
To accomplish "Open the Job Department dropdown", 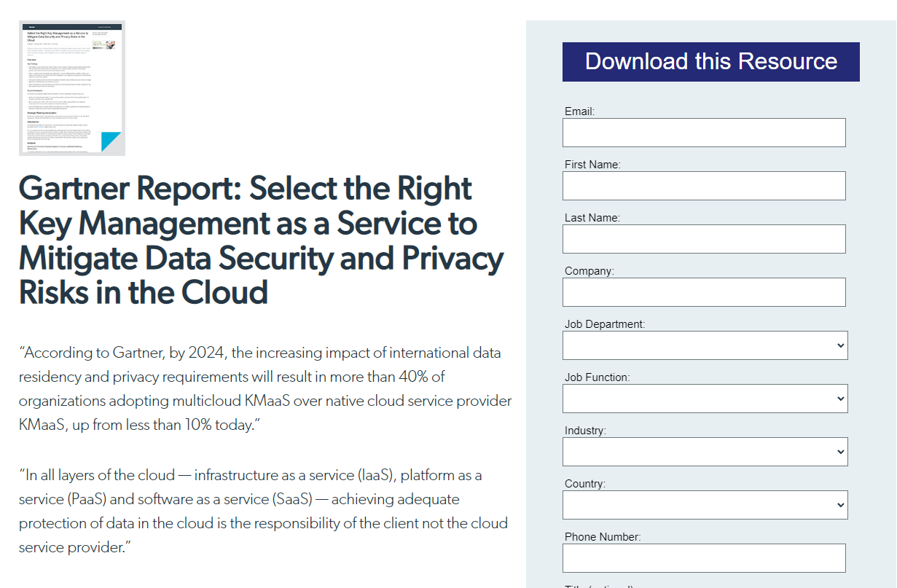I will [x=705, y=345].
